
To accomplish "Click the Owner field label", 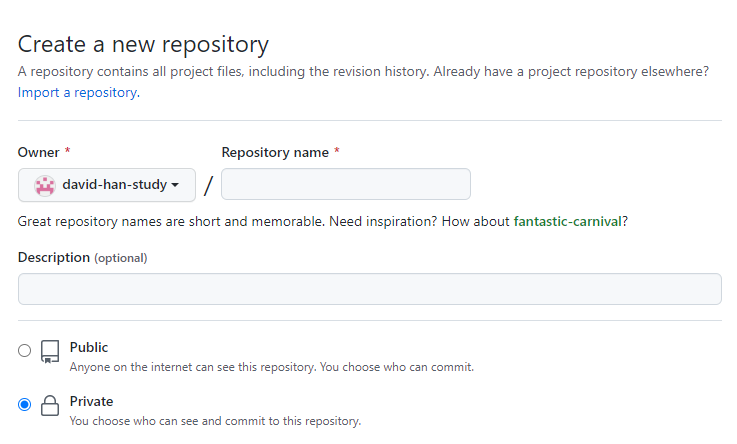I will pos(39,152).
